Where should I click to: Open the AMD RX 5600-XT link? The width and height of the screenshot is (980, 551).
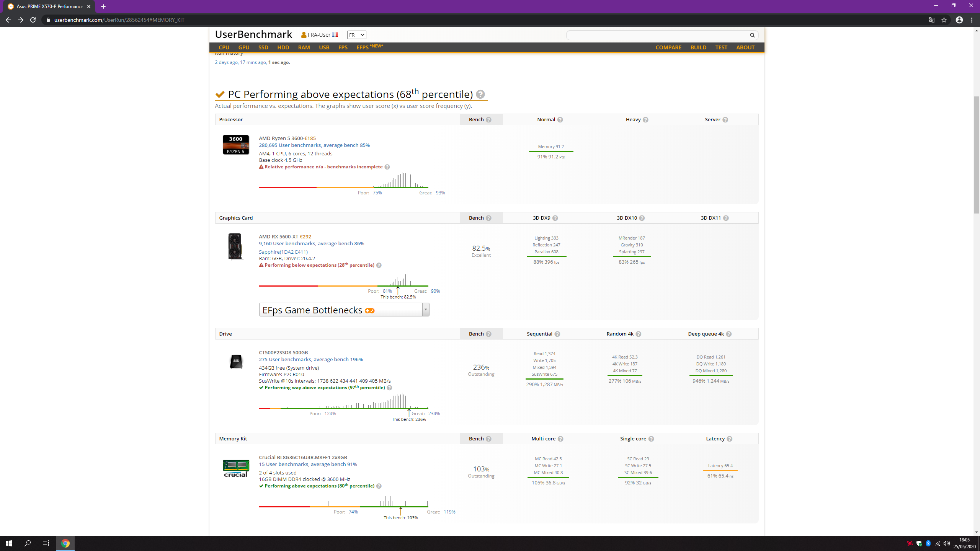pyautogui.click(x=278, y=236)
